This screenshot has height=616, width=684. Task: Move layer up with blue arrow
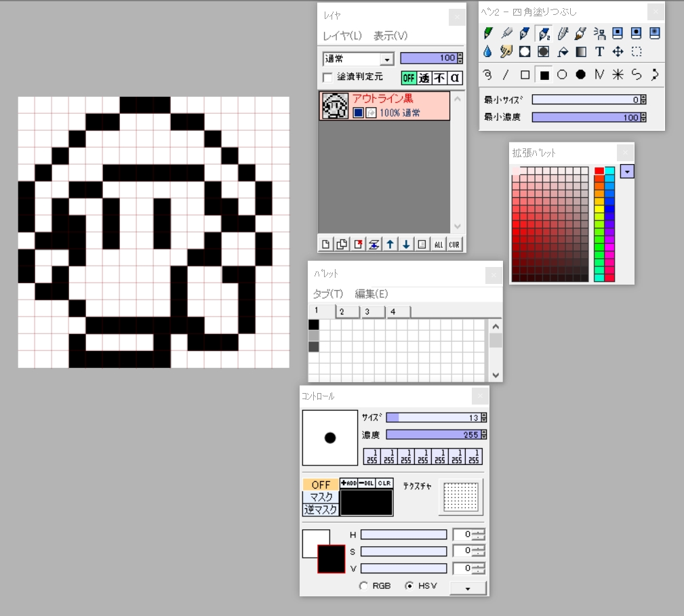(x=390, y=244)
